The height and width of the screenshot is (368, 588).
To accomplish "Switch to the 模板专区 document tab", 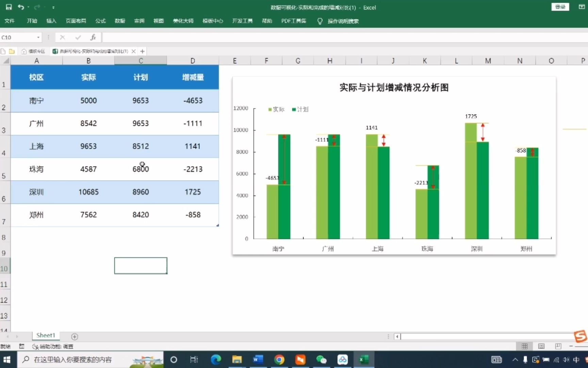I will click(x=33, y=51).
